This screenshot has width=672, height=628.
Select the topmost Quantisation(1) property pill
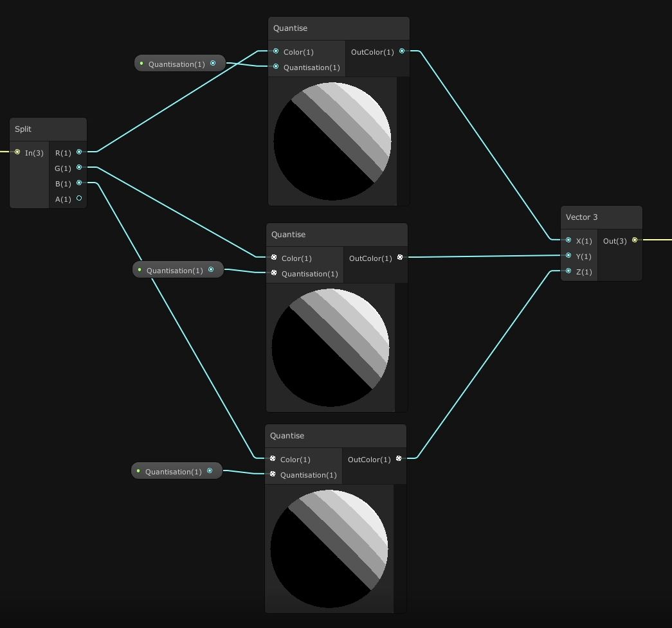click(x=177, y=64)
